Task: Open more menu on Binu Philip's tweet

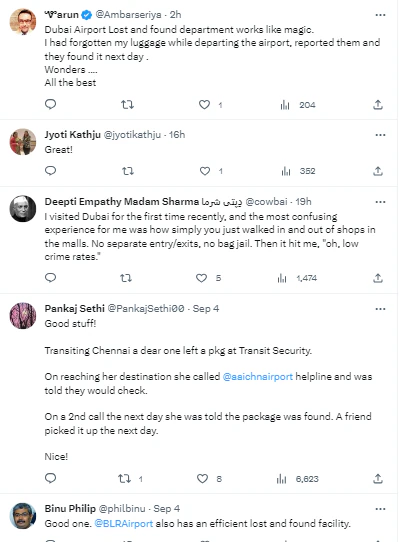Action: pyautogui.click(x=380, y=509)
